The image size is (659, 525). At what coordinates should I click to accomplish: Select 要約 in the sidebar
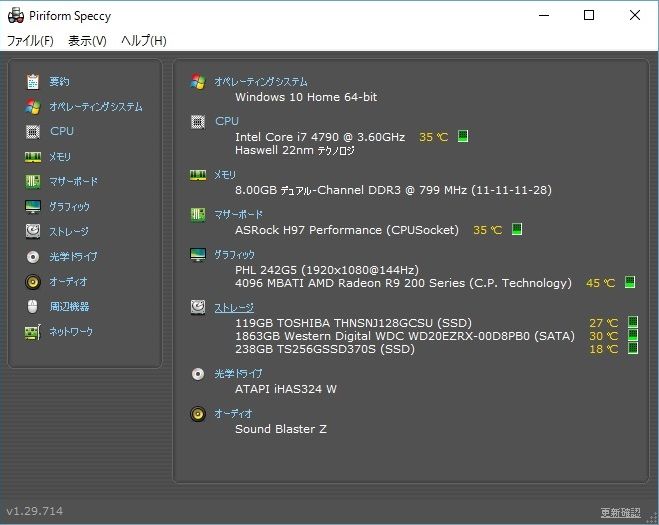coord(59,82)
